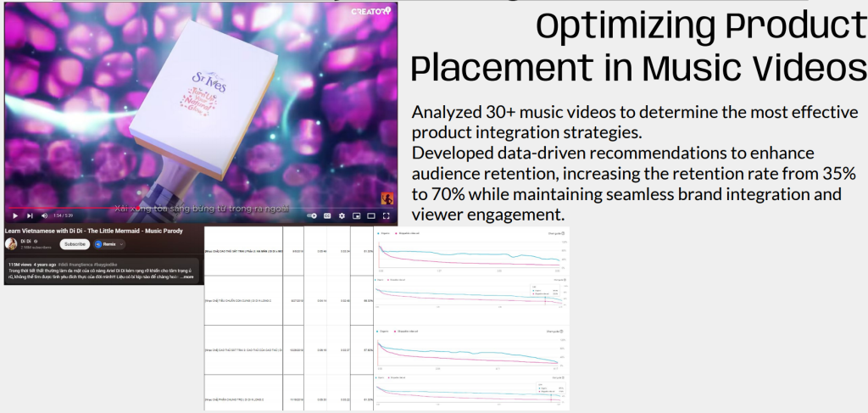This screenshot has width=868, height=413.
Task: Skip to the next video
Action: (30, 216)
